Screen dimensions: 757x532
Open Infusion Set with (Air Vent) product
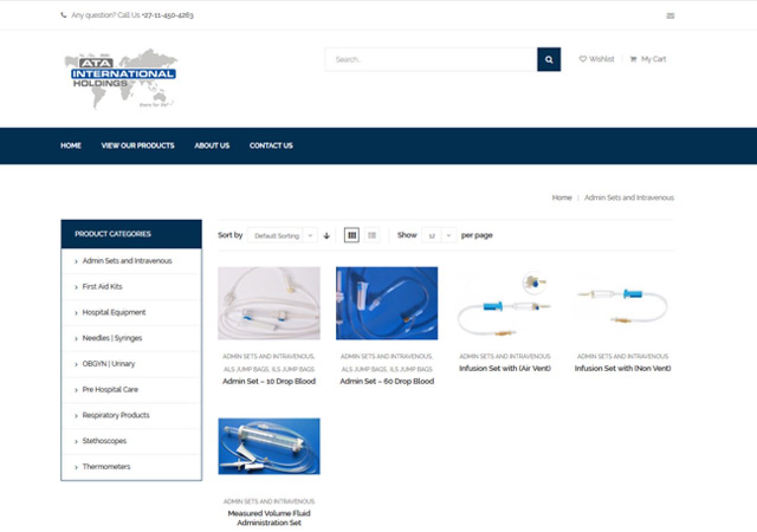click(504, 368)
